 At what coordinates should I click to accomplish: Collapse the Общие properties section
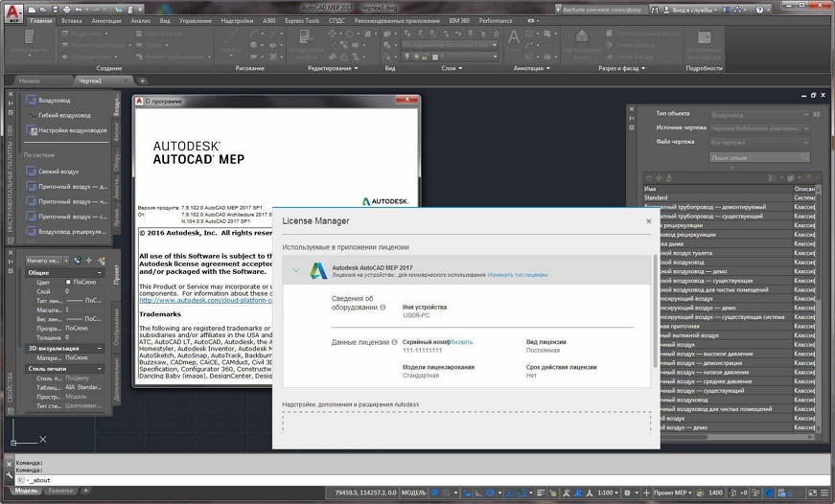(99, 272)
